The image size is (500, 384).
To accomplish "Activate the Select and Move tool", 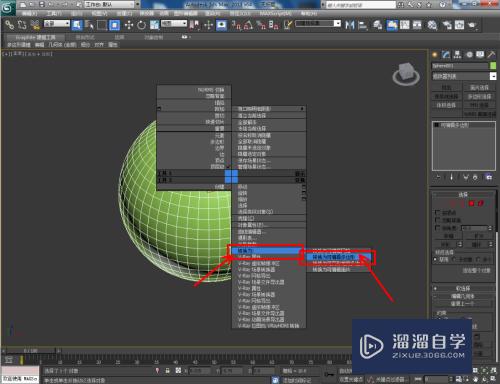I will point(129,25).
